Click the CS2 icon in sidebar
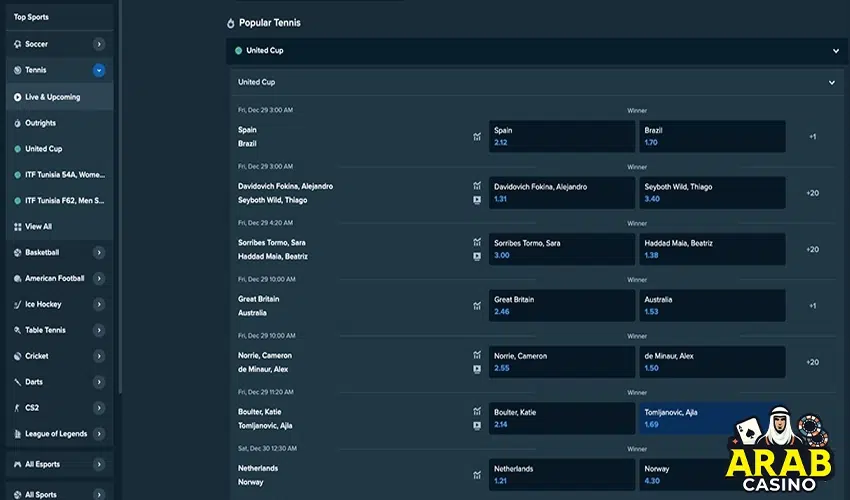The image size is (850, 500). click(x=17, y=408)
